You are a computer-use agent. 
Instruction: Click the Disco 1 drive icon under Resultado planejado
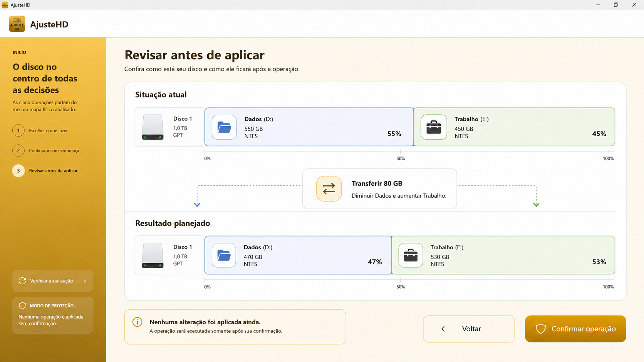tap(153, 255)
